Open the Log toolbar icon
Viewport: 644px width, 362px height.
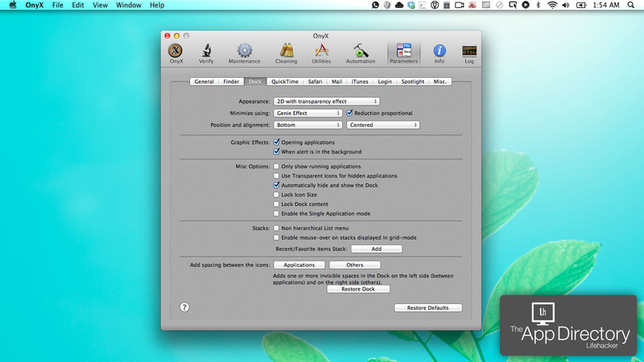[x=469, y=53]
